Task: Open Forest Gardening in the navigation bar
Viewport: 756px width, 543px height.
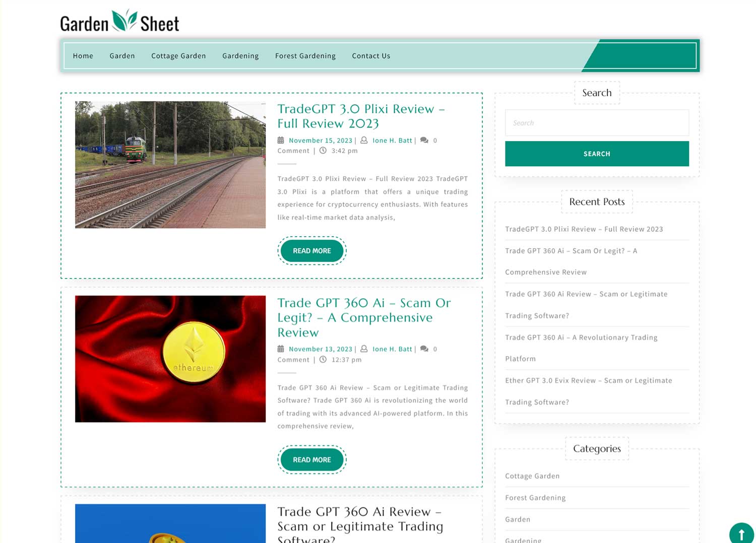Action: 305,56
